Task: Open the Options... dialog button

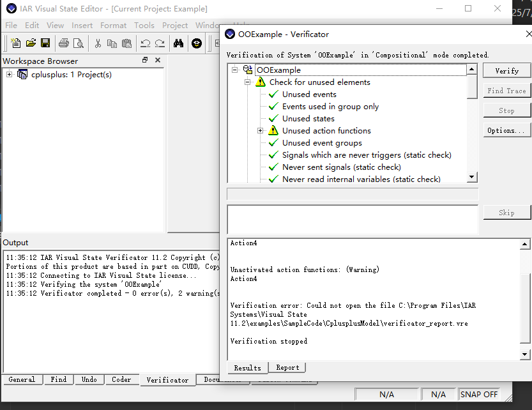Action: point(506,130)
